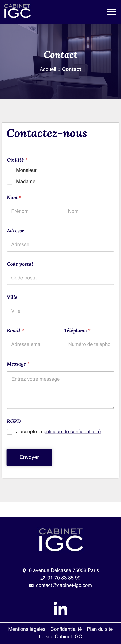121x644 pixels.
Task: Check the Monsieur checkbox
Action: tap(10, 170)
